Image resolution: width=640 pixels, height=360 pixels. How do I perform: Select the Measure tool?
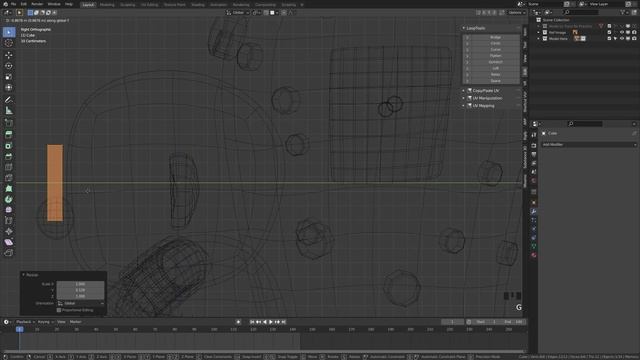point(9,111)
